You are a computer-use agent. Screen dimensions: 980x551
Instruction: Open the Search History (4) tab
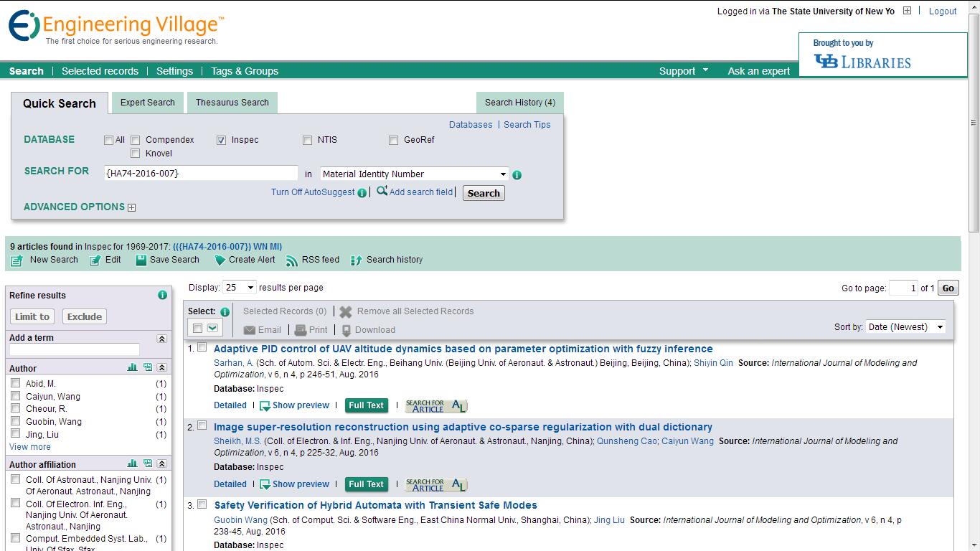pos(520,103)
